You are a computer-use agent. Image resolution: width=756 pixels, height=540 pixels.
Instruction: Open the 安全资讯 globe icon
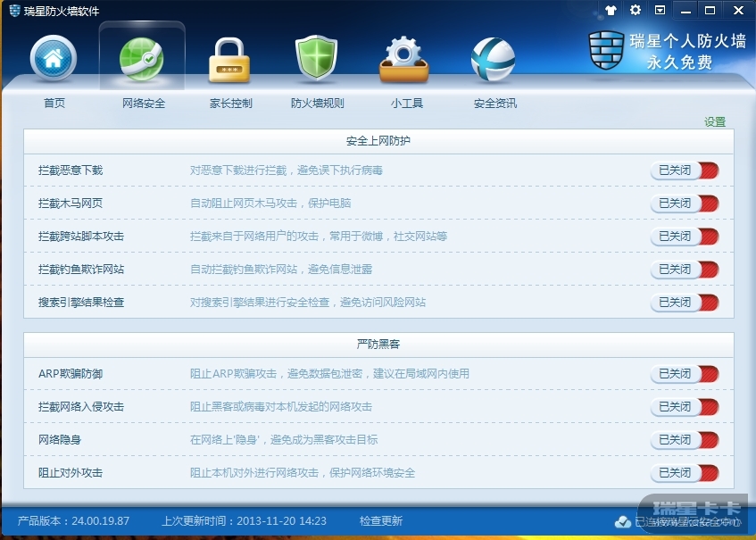(493, 59)
